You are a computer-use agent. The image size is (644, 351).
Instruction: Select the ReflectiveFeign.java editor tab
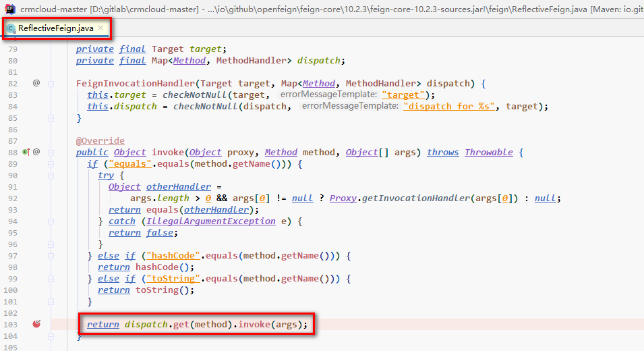(x=56, y=28)
